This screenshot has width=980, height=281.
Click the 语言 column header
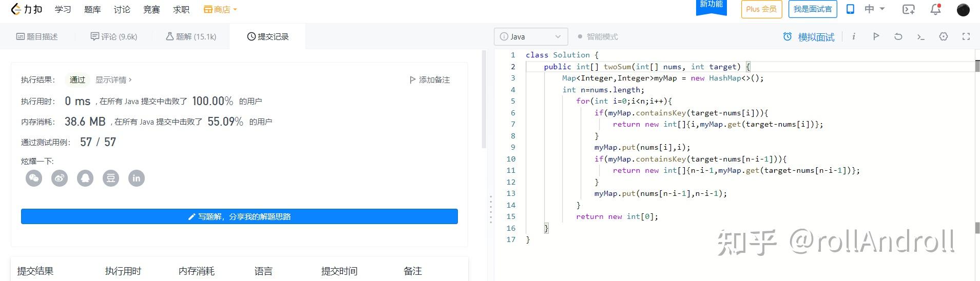(x=263, y=271)
